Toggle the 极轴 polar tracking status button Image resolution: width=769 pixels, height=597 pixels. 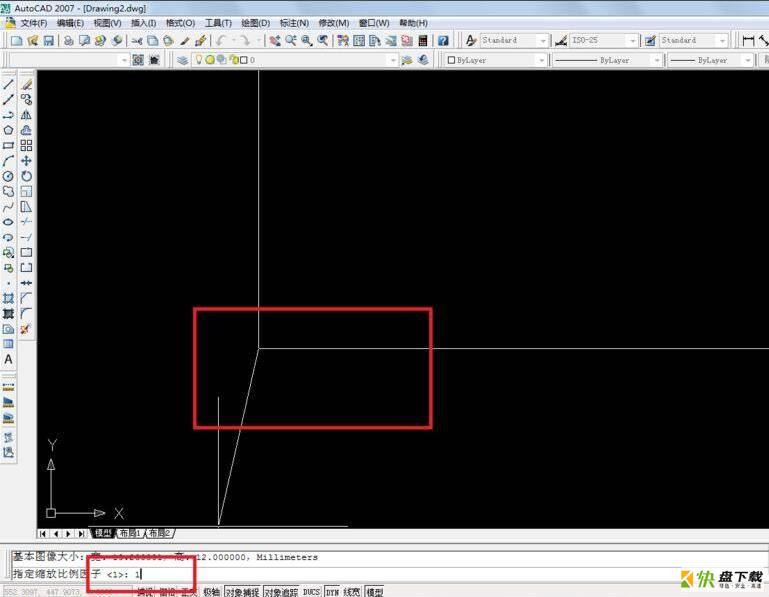(212, 592)
